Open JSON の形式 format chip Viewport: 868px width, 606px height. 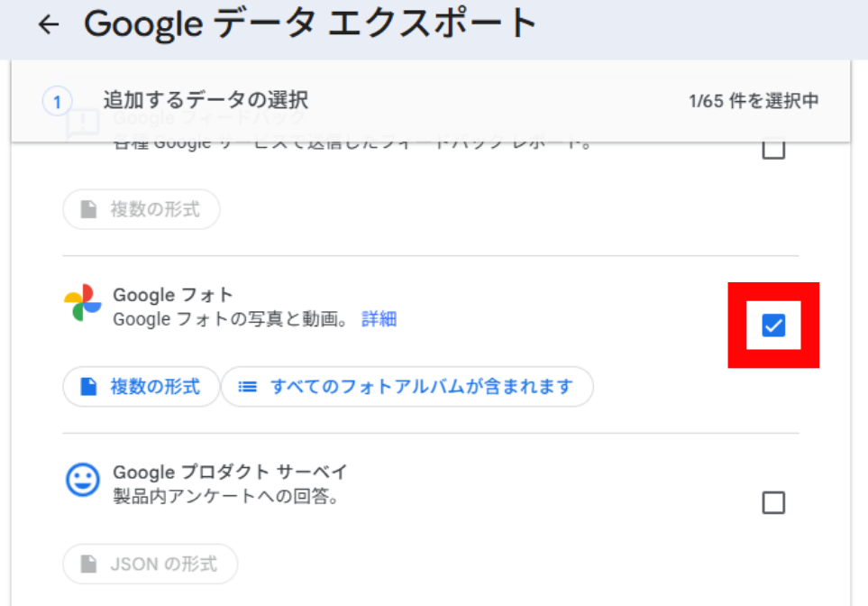point(151,564)
